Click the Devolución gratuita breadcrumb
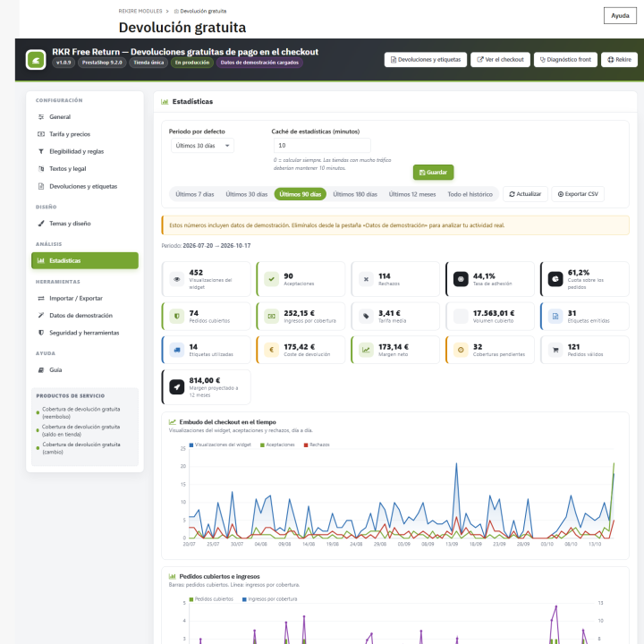644x644 pixels. tap(200, 11)
